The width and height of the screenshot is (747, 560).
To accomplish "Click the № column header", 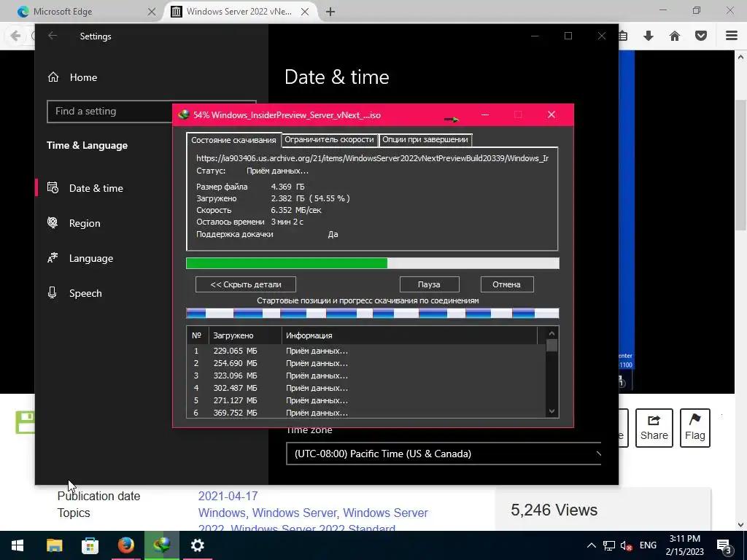I will tap(197, 335).
